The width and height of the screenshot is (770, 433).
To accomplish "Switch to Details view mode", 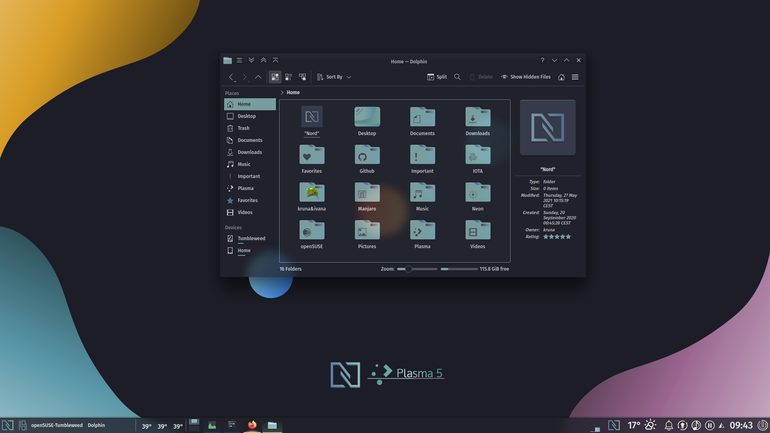I will (302, 77).
